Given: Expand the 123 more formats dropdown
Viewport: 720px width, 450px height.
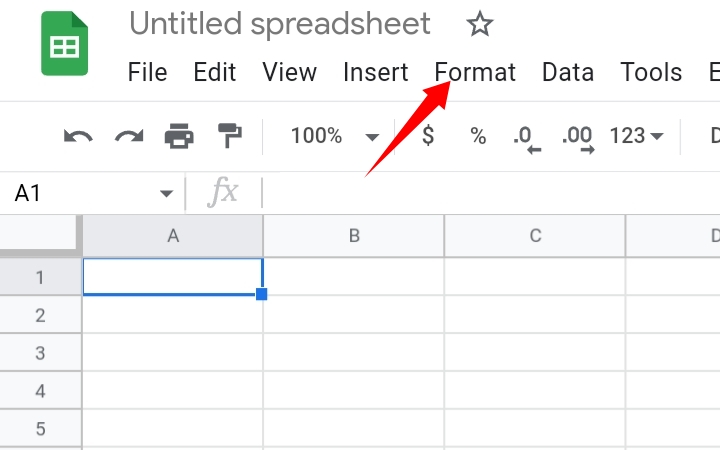Looking at the screenshot, I should click(636, 136).
